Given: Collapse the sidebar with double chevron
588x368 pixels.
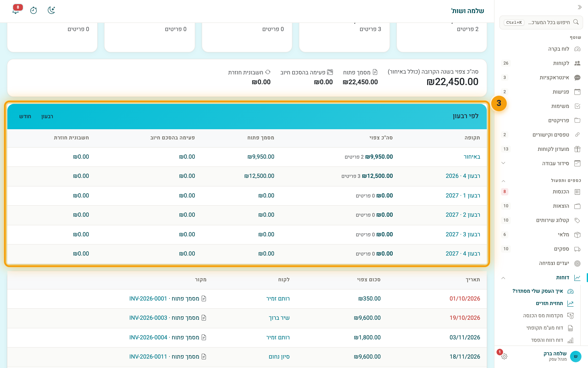Looking at the screenshot, I should click(579, 7).
